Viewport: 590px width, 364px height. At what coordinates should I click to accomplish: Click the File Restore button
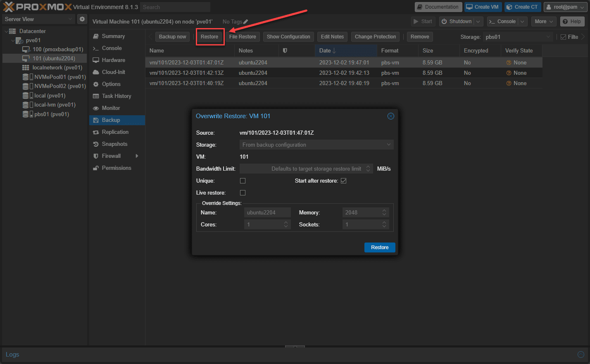243,37
